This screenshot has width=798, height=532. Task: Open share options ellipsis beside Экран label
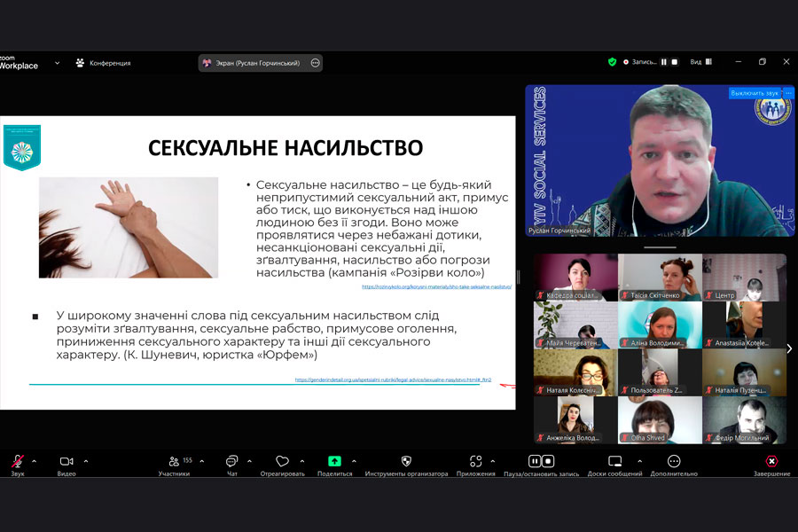[x=316, y=63]
